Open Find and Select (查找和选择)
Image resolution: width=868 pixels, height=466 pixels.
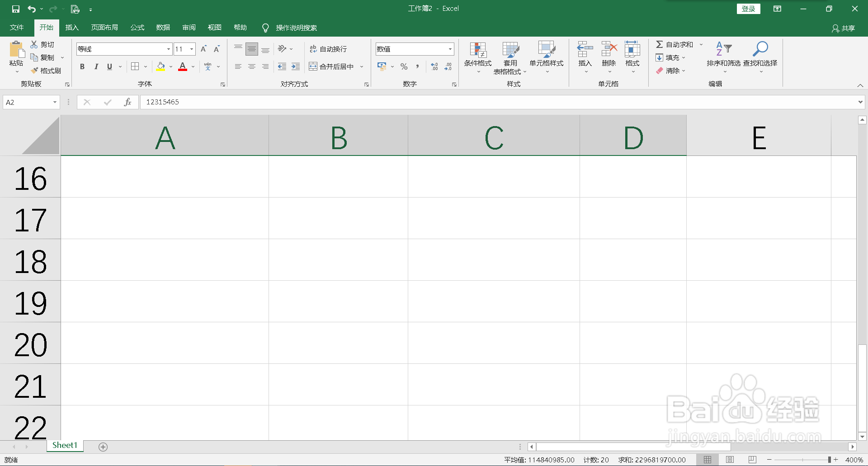tap(760, 57)
